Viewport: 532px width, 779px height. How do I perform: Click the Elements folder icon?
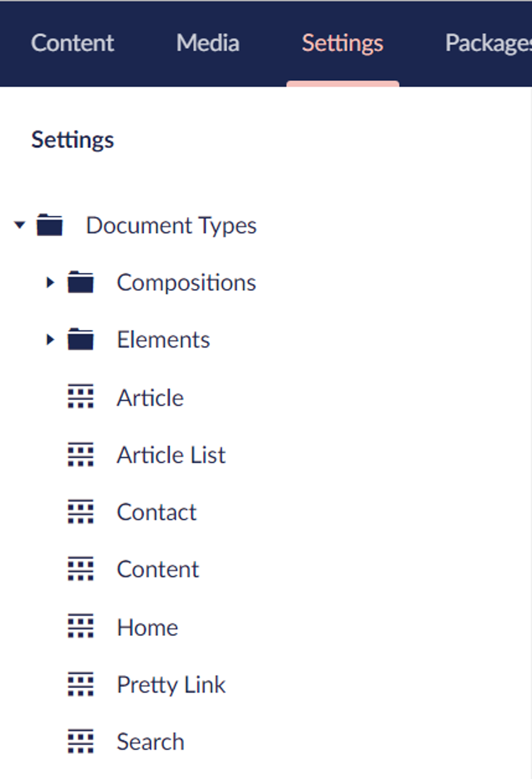[80, 340]
